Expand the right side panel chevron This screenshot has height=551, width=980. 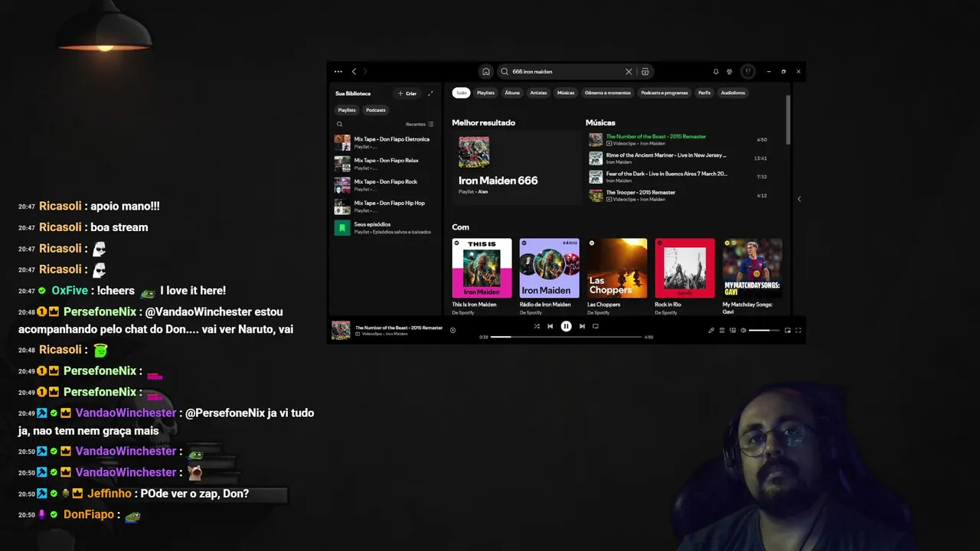tap(799, 199)
